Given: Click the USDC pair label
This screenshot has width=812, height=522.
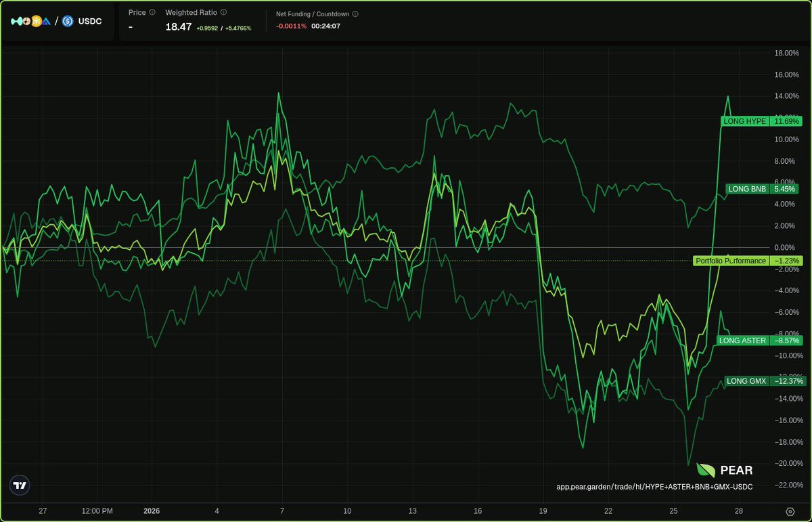Looking at the screenshot, I should tap(90, 21).
